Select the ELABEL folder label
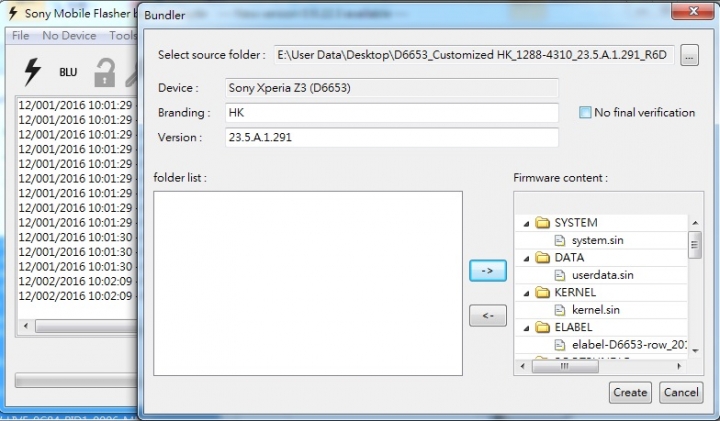 (x=573, y=327)
